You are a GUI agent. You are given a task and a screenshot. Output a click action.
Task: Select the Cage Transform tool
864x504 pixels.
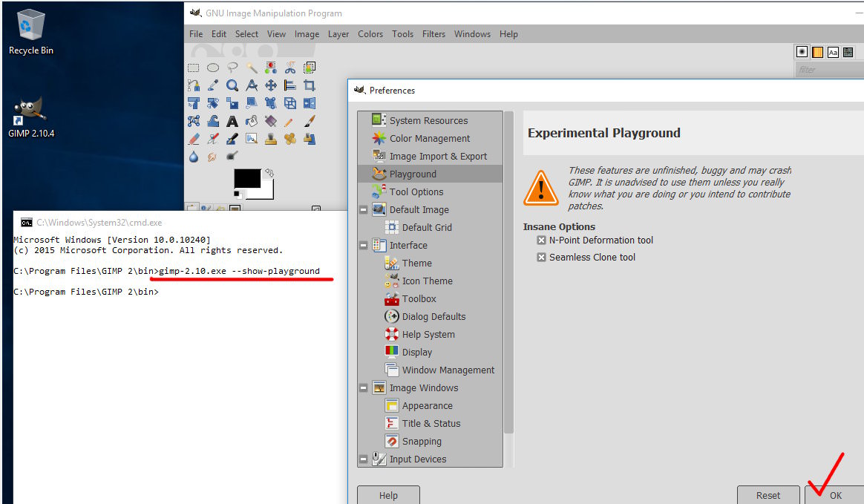coord(194,121)
